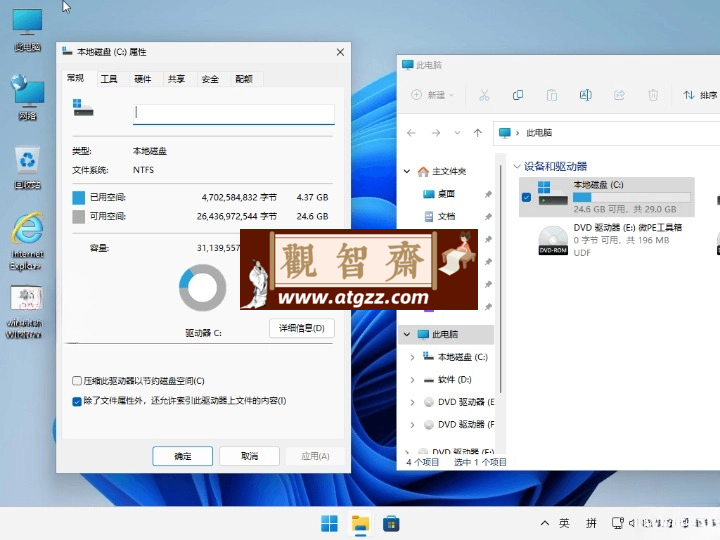This screenshot has width=720, height=540.
Task: Open the Windows Start button on the taskbar
Action: click(329, 523)
